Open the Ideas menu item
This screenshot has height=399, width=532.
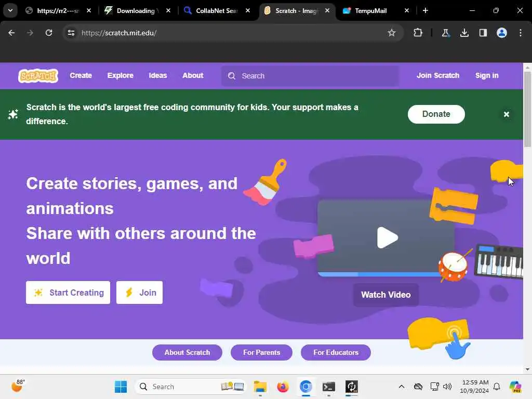click(158, 76)
